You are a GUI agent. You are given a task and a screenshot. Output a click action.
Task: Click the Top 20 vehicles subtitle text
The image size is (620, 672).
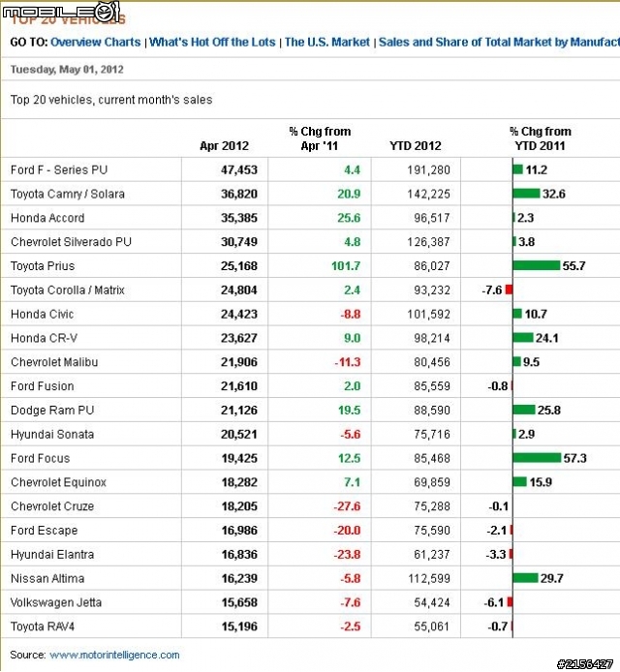click(111, 100)
